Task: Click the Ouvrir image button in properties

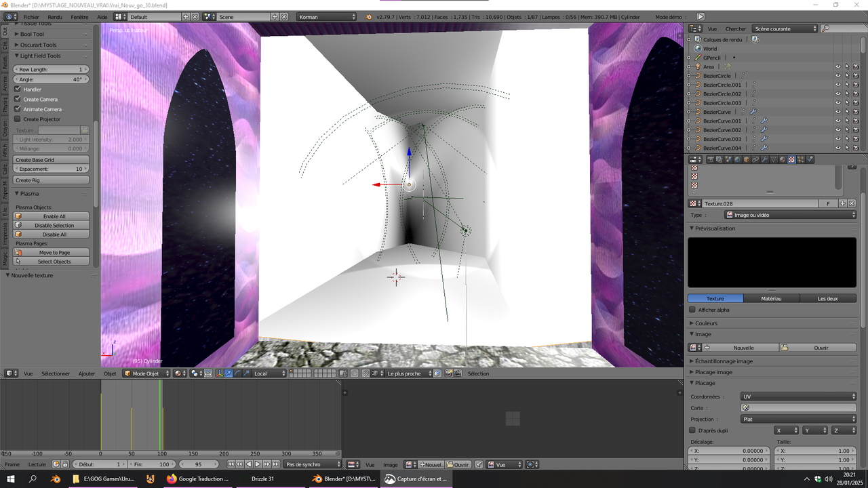Action: (x=818, y=348)
